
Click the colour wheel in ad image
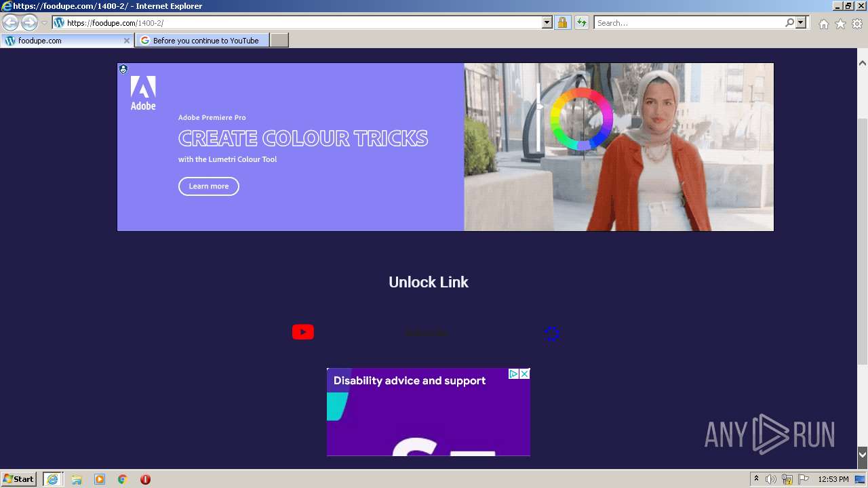pos(581,119)
